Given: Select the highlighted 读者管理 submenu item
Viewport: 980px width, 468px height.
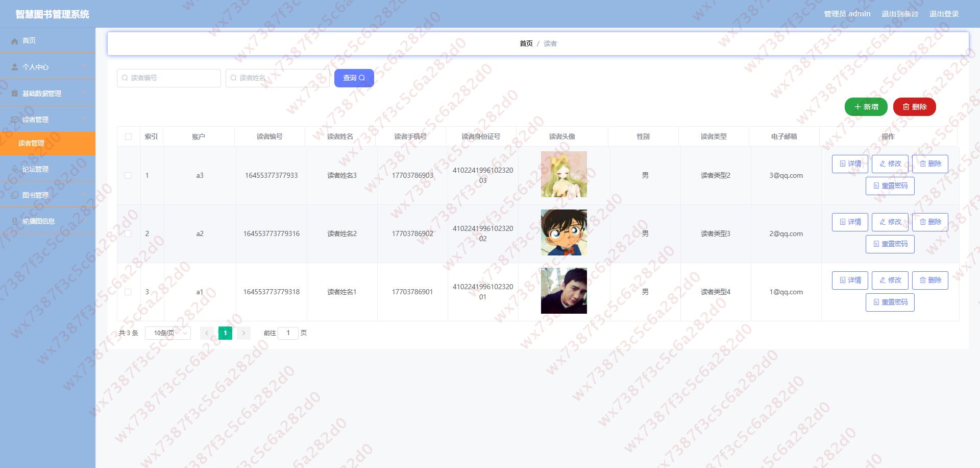Looking at the screenshot, I should 47,143.
